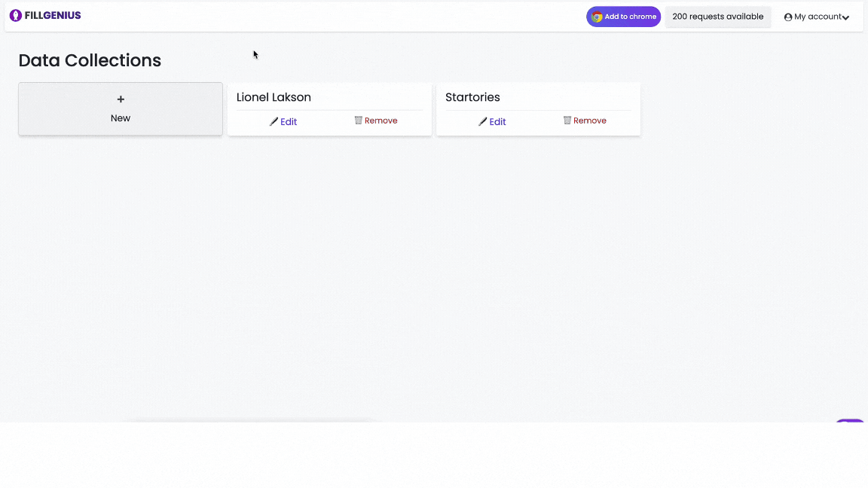Screen dimensions: 868x488
Task: Click the Add to chrome button
Action: click(623, 16)
